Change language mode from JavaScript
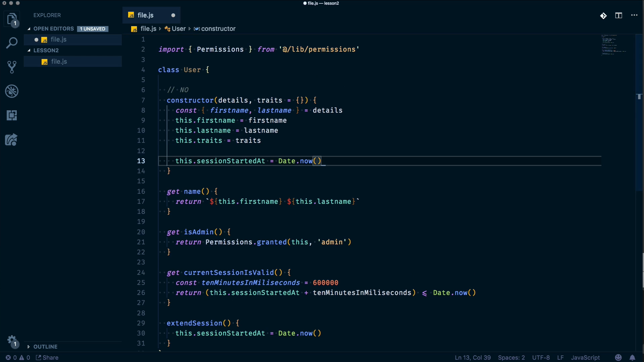The image size is (644, 362). pos(585,358)
